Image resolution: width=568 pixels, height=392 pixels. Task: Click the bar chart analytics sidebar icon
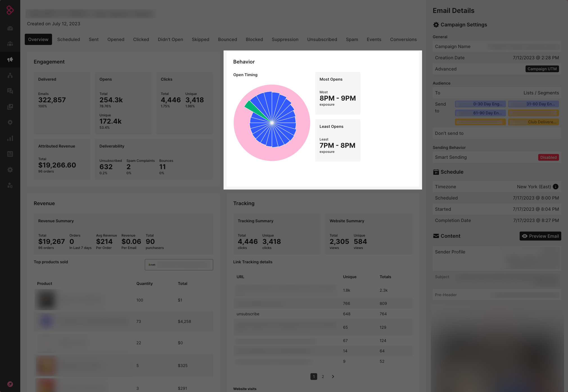coord(10,138)
